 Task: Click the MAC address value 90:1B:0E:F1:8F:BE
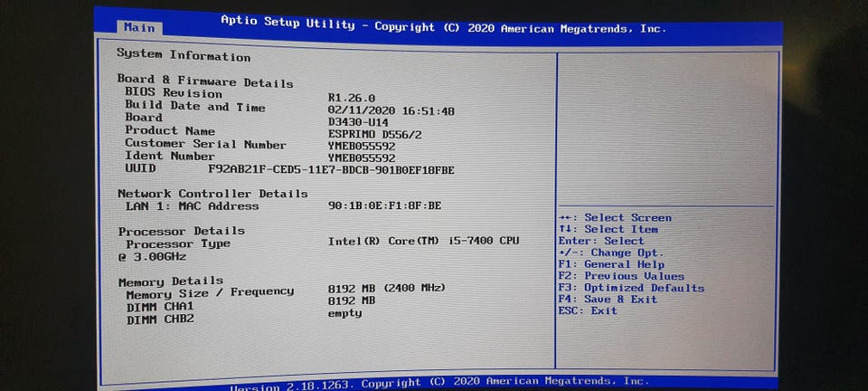coord(385,206)
